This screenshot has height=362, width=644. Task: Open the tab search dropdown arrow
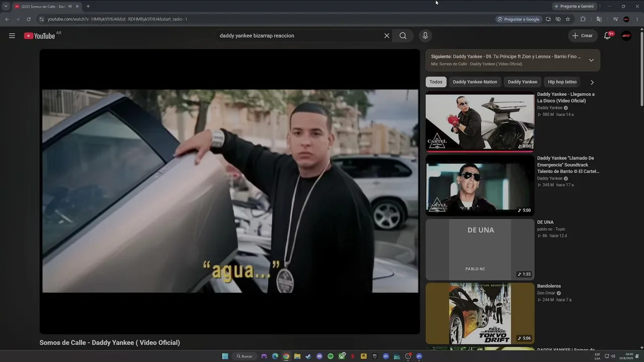pyautogui.click(x=6, y=6)
